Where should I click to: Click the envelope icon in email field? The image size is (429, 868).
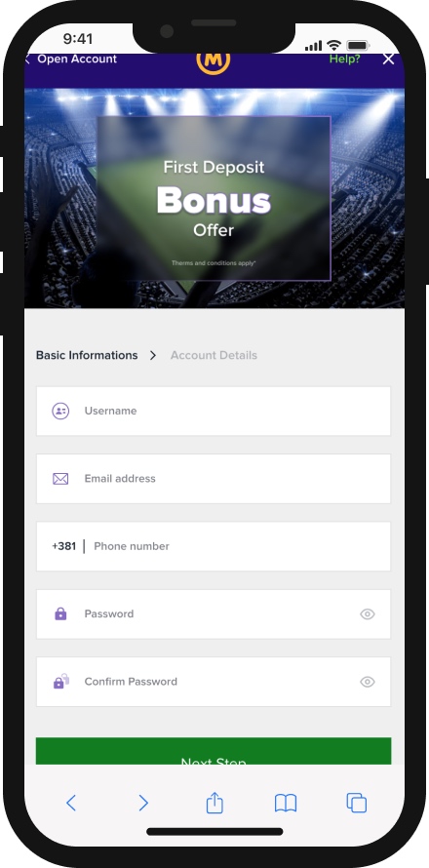[x=60, y=479]
